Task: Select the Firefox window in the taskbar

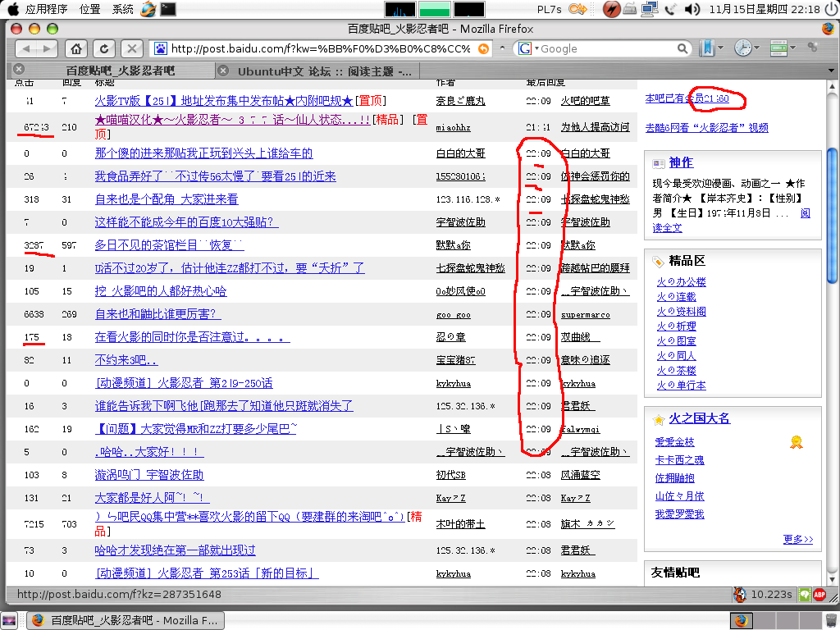Action: pos(126,620)
